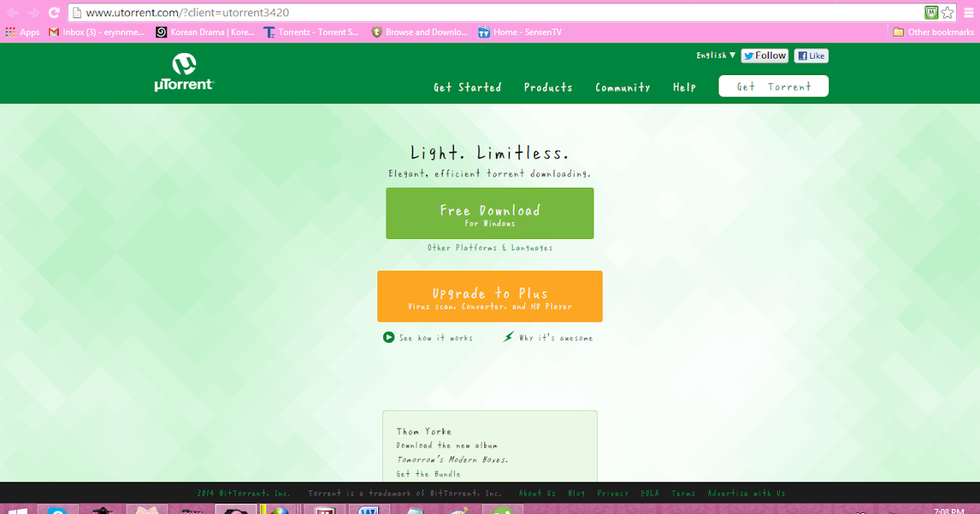Click the Word icon in the taskbar
Screen dimensions: 980x514
(369, 510)
